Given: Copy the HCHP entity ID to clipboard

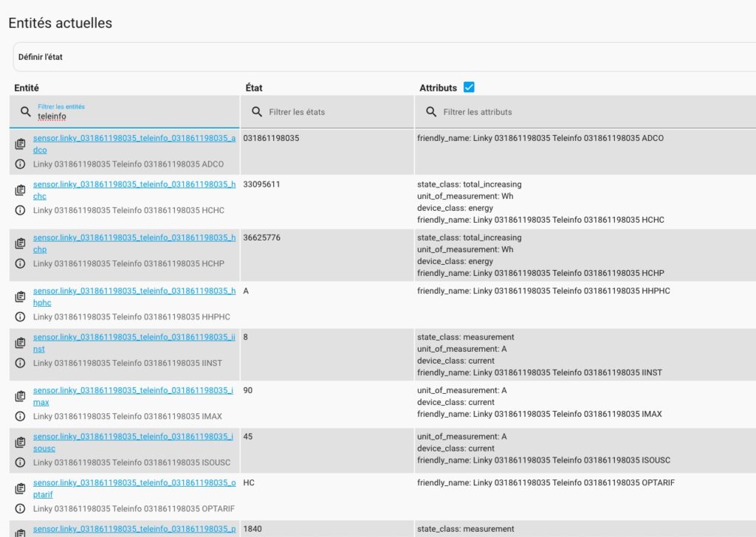Looking at the screenshot, I should pyautogui.click(x=20, y=243).
